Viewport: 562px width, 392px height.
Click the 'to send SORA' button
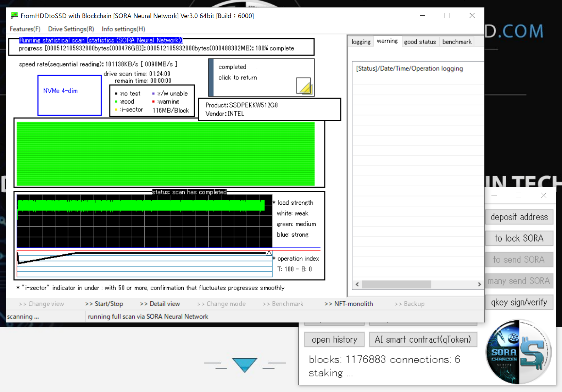coord(519,260)
